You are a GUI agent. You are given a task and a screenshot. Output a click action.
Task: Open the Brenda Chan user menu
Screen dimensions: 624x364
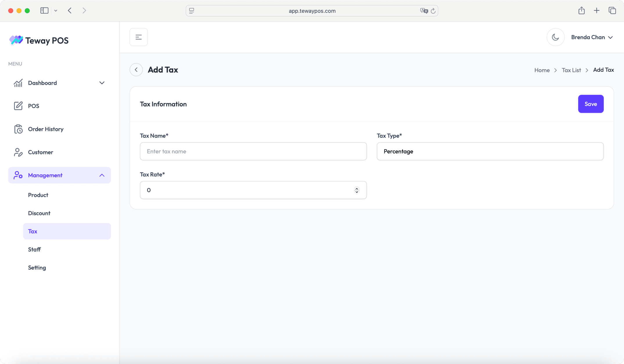592,37
